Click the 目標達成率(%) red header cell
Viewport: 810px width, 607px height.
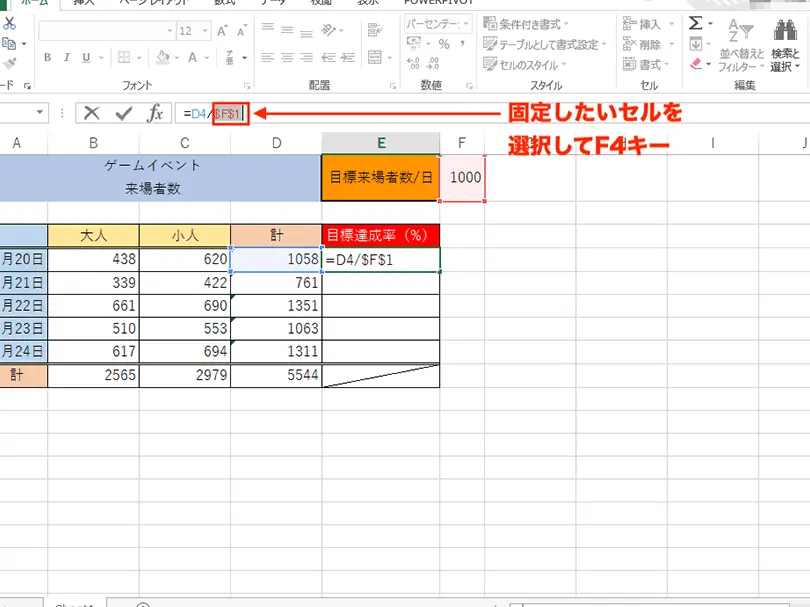(x=381, y=236)
